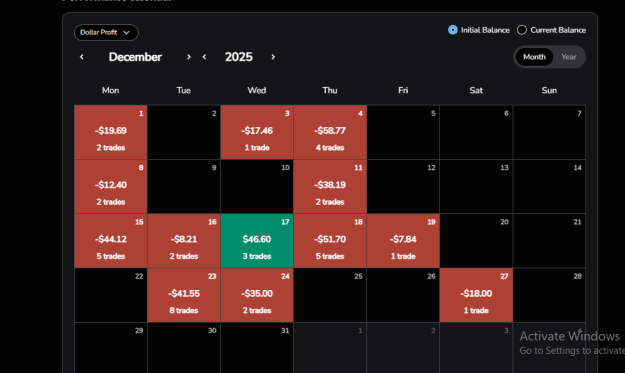Screen dimensions: 625x373
Task: Open December 1 cell showing -$19.69
Action: 111,132
